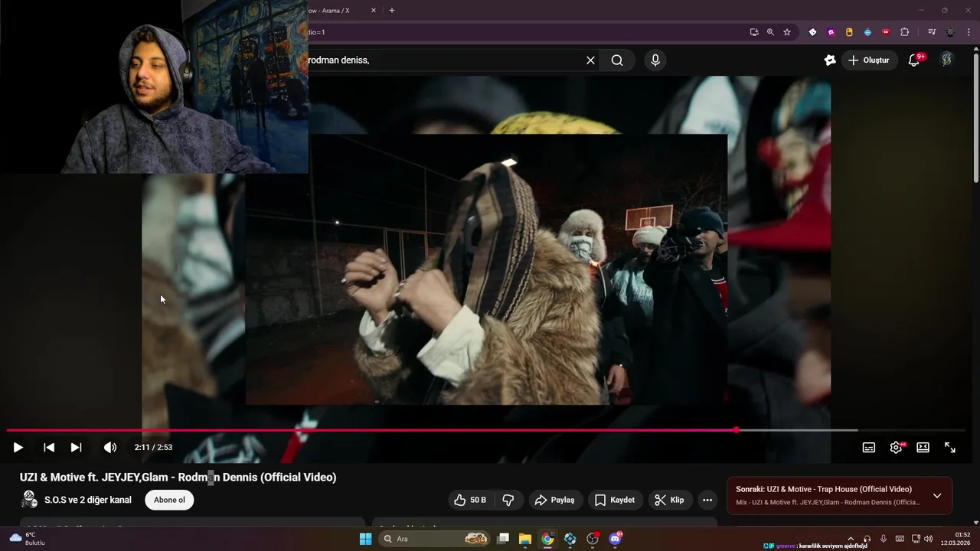Open more actions three-dot menu
Viewport: 980px width, 551px height.
point(707,500)
